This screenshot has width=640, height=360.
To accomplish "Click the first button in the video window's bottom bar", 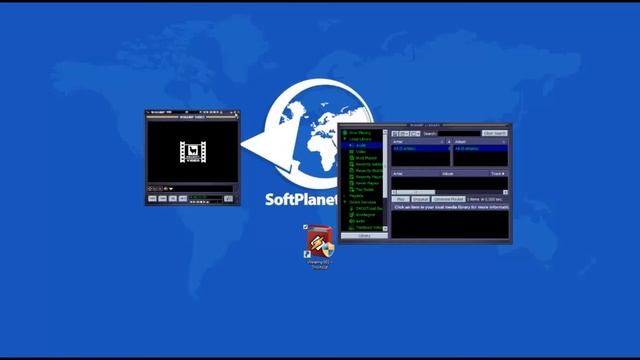I will (x=152, y=198).
